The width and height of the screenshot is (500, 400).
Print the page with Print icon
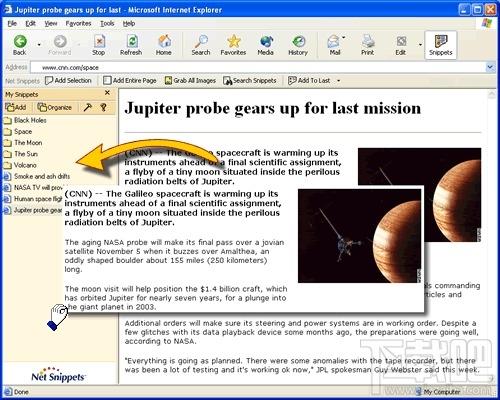[368, 45]
